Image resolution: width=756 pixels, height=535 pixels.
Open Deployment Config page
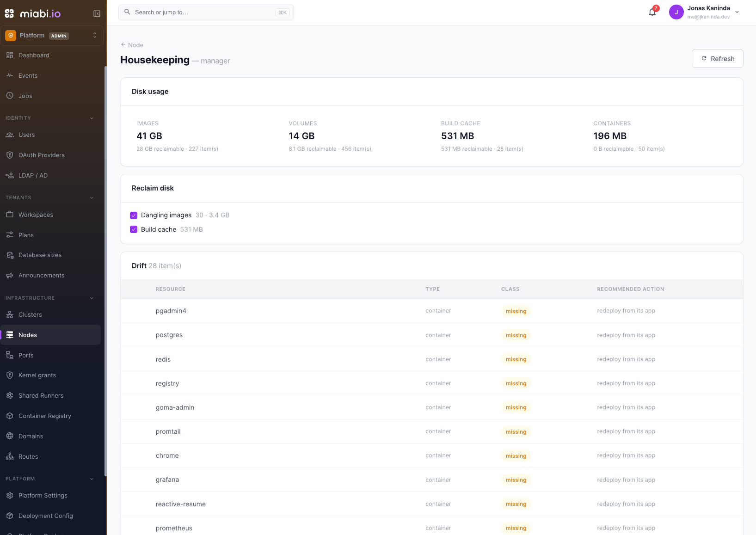click(x=51, y=516)
